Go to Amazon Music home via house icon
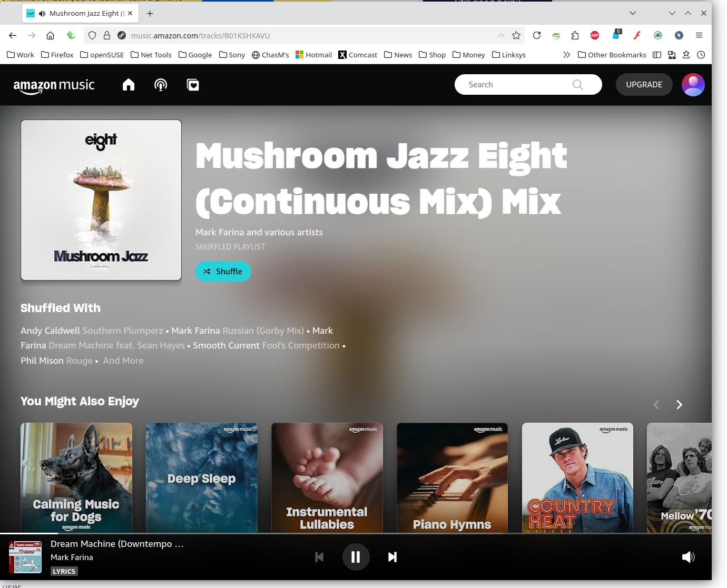Screen dimensions: 727x588 click(129, 85)
